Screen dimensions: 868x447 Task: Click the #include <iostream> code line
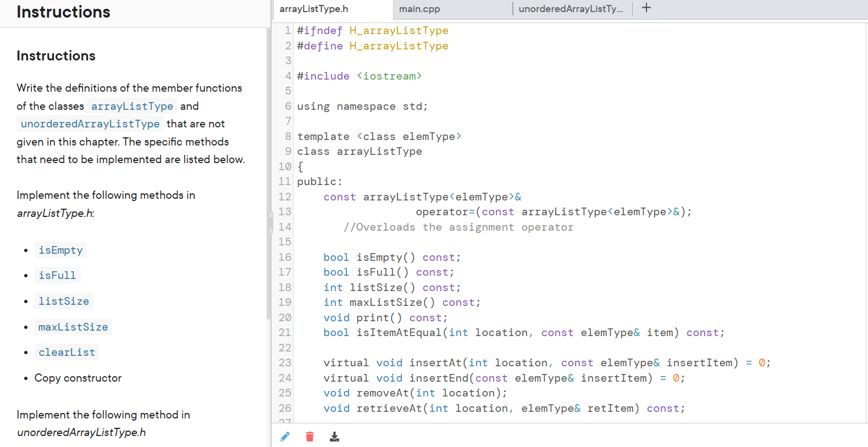coord(360,76)
